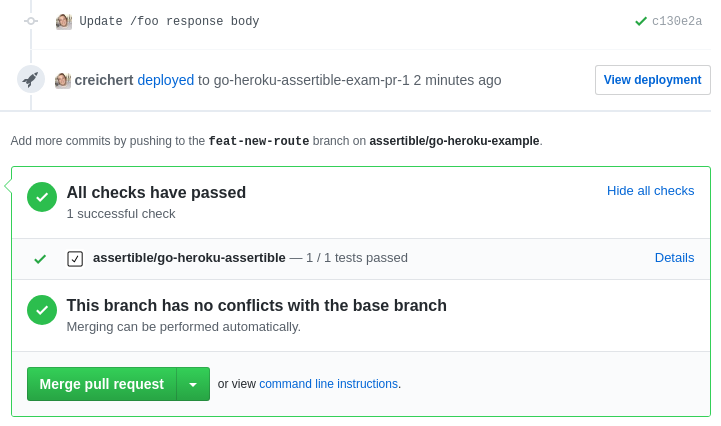Click the View deployment button

tap(652, 80)
